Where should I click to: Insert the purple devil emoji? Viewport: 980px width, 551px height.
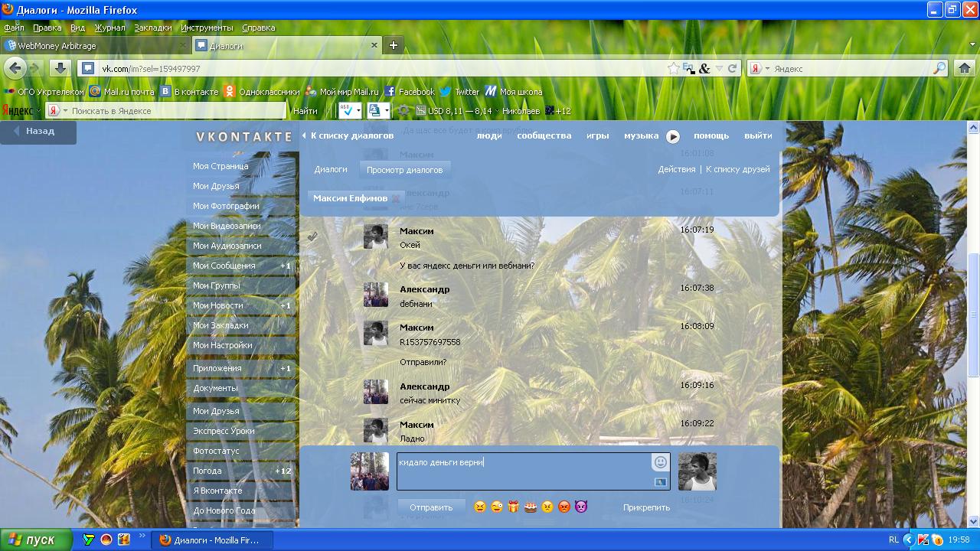coord(581,507)
